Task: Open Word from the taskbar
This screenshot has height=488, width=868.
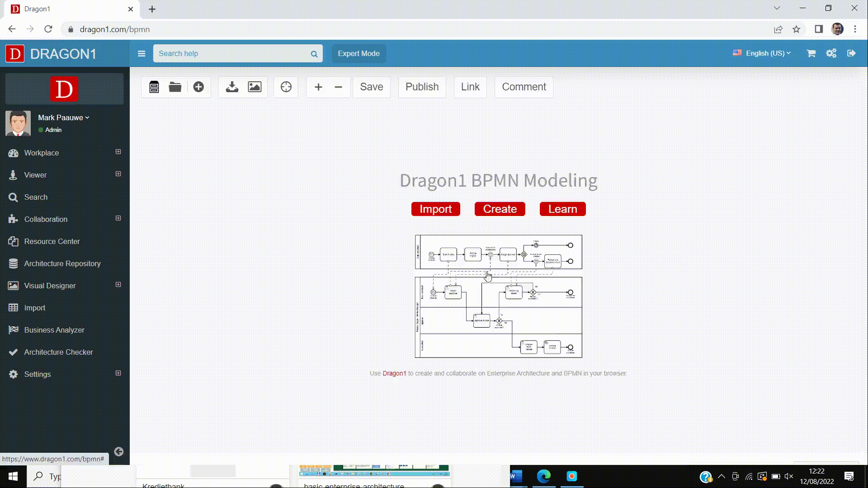Action: tap(517, 476)
